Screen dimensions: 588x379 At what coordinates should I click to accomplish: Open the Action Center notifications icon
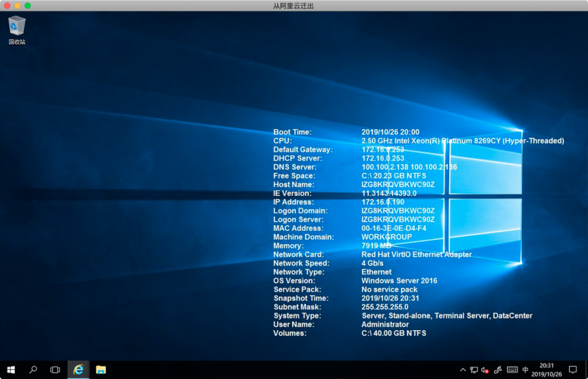click(572, 369)
